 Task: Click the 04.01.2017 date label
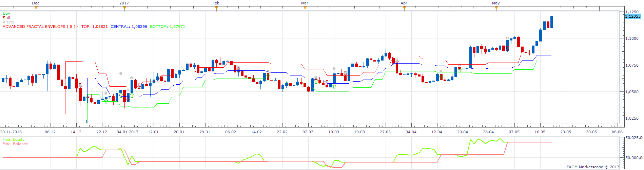click(128, 132)
